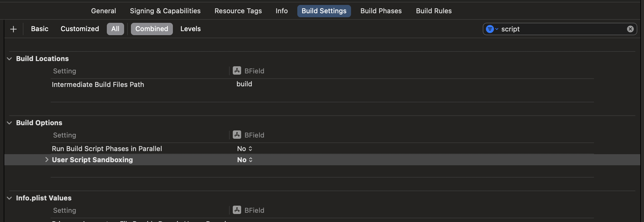
Task: Select the Build Rules tab
Action: 433,11
